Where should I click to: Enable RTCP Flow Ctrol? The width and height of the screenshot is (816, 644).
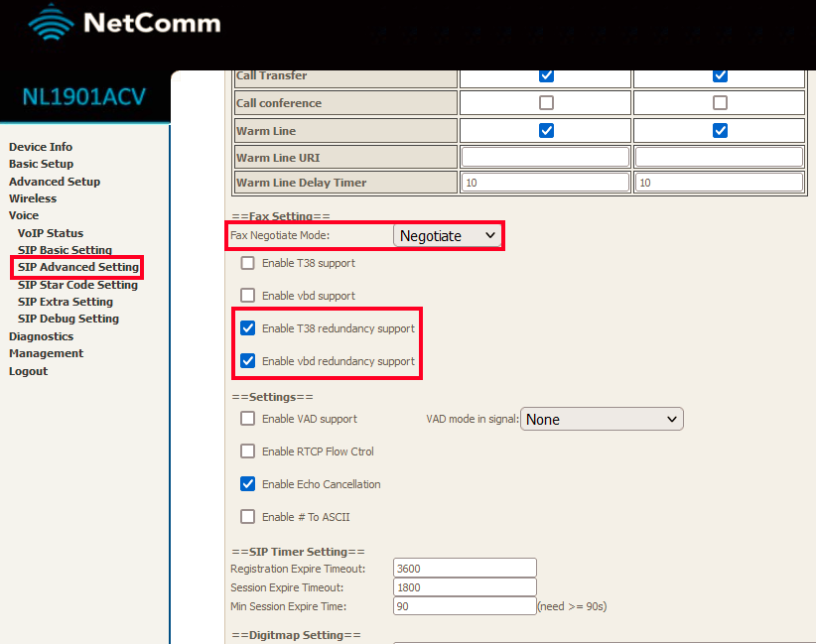[x=247, y=451]
